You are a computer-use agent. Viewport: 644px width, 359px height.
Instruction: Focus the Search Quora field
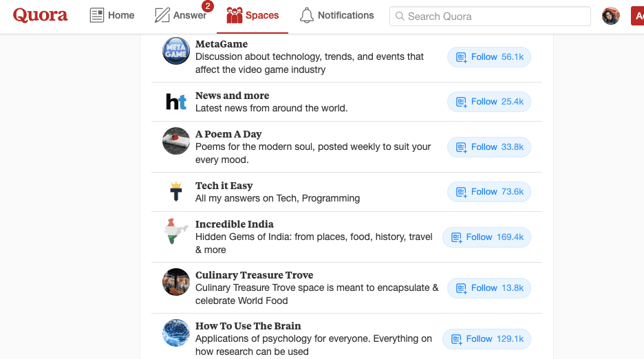490,17
